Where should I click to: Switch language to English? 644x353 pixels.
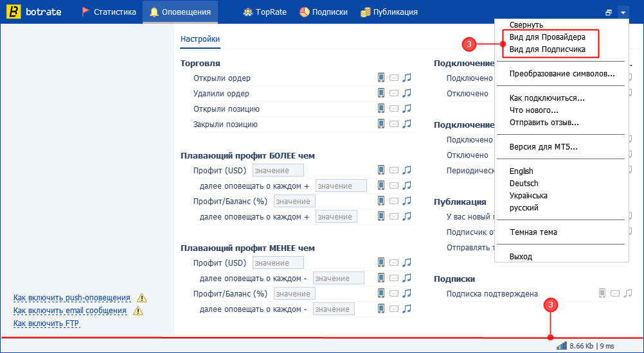(x=521, y=171)
